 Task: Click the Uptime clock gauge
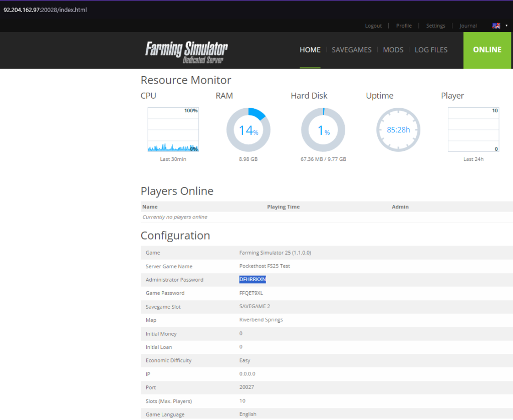pyautogui.click(x=398, y=130)
